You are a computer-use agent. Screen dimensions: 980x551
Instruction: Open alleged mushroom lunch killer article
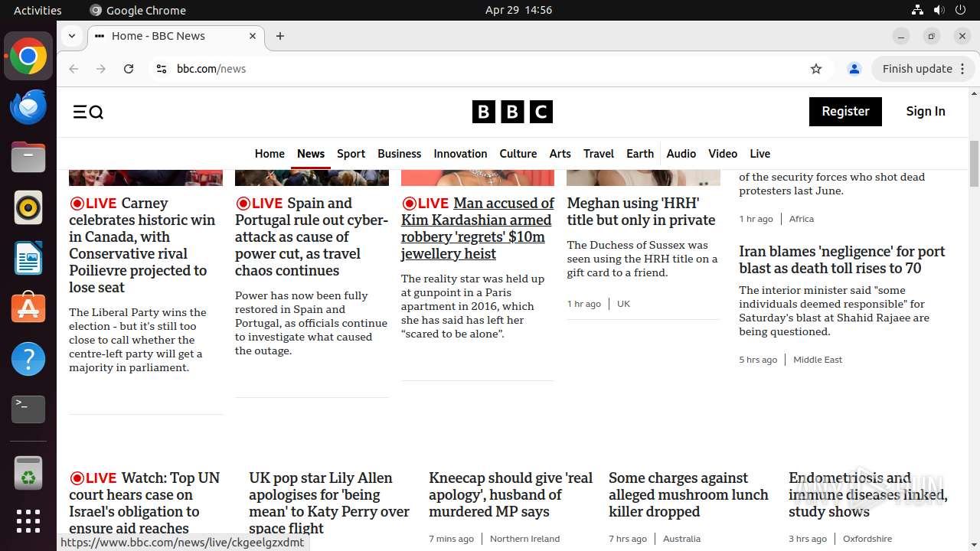tap(688, 494)
